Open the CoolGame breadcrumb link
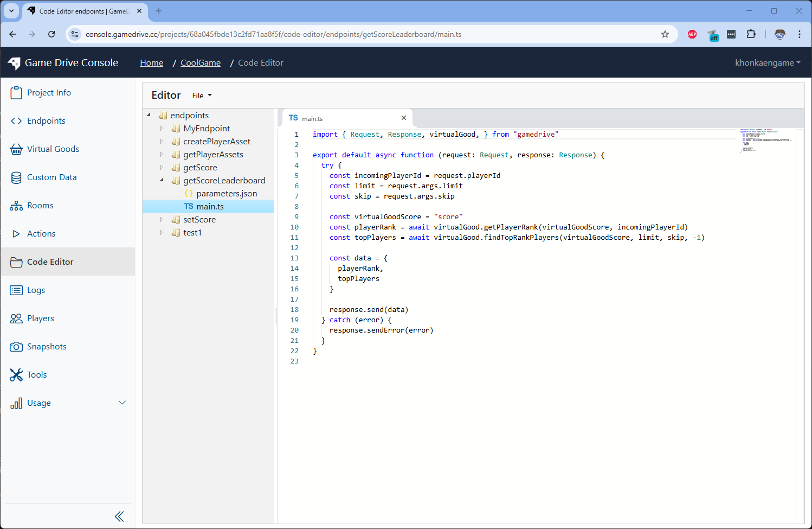 tap(200, 62)
